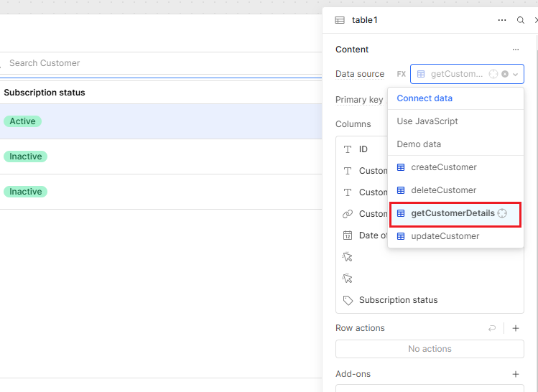Select the row with Active status tag
Viewport: 538px width, 392px height.
click(161, 121)
